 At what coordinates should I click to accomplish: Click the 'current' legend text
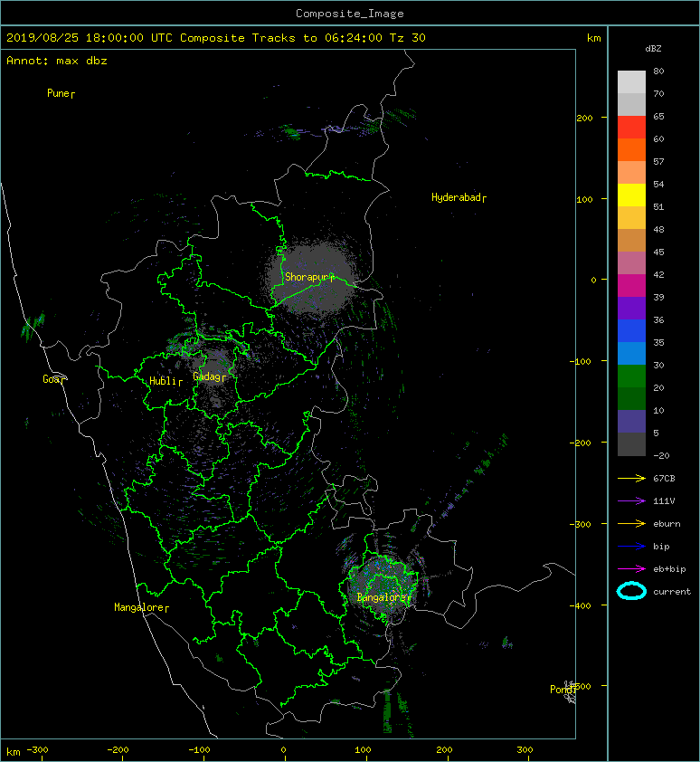tap(672, 592)
